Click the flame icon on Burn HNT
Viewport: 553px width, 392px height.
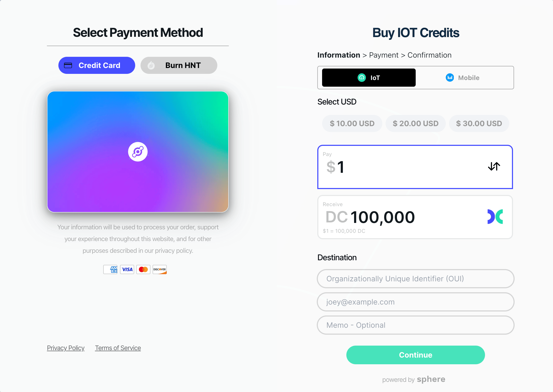tap(151, 65)
